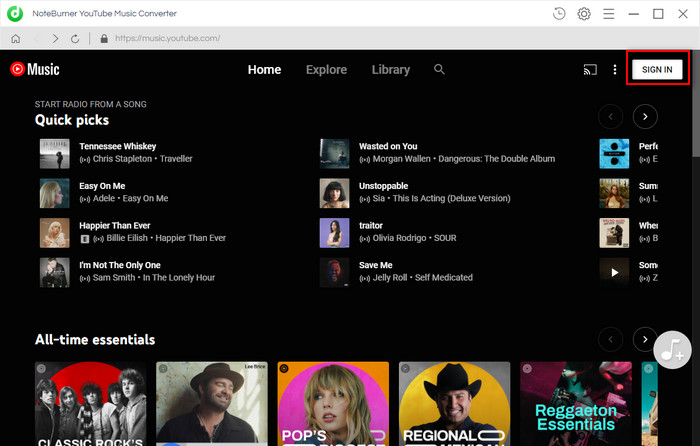Screen dimensions: 700x446
Task: Open the Chris Stapleton artist link
Action: (x=122, y=158)
